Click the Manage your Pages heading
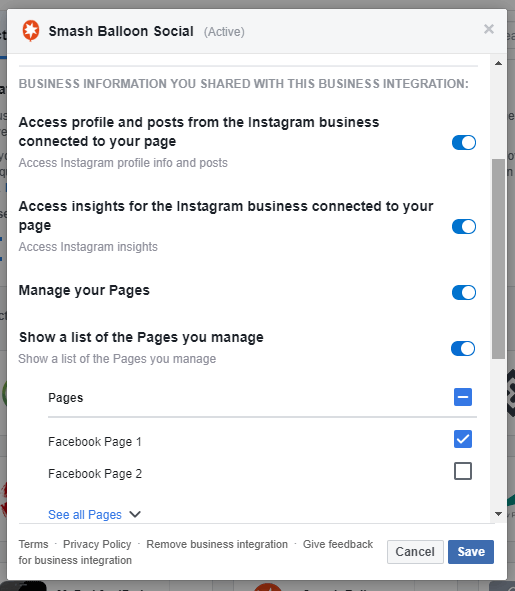This screenshot has height=591, width=515. 84,291
